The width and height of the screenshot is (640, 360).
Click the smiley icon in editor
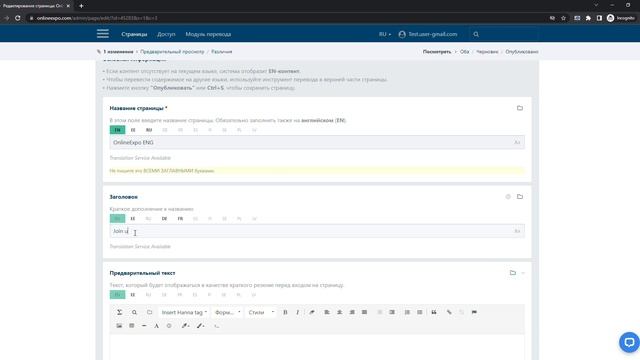click(169, 326)
